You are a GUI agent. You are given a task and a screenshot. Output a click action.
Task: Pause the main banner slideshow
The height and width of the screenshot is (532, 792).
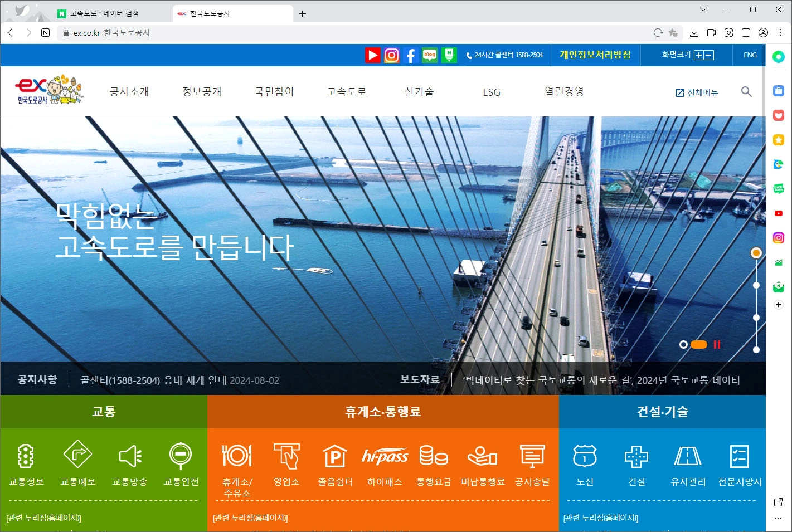717,345
